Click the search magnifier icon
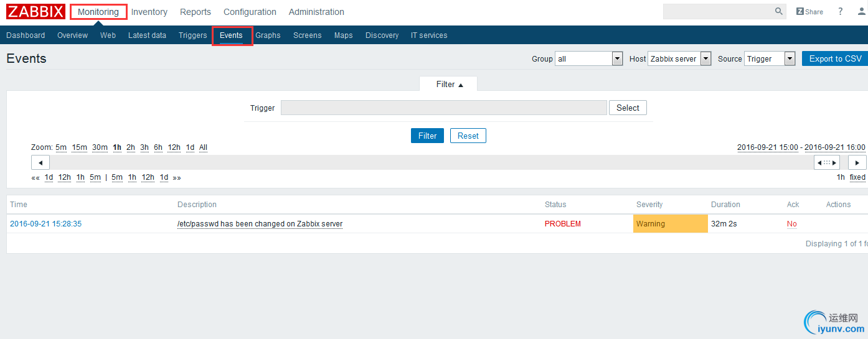 point(779,11)
